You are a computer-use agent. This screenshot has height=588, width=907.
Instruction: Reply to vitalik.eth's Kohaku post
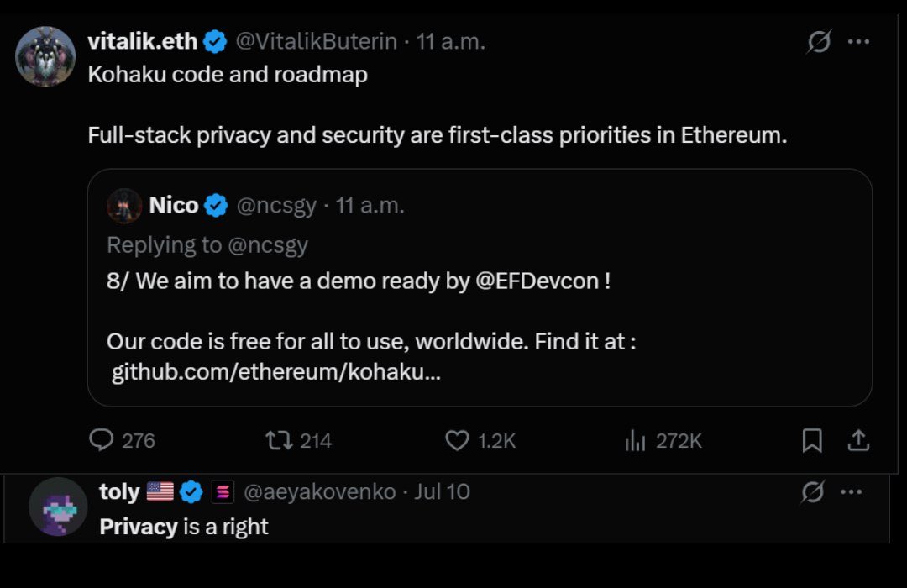tap(102, 440)
